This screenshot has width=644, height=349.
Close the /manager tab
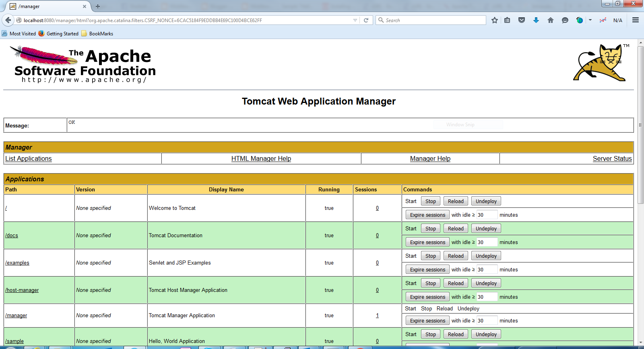click(x=85, y=6)
